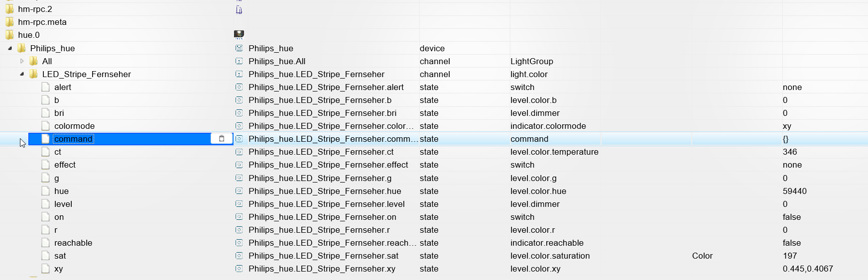Image resolution: width=868 pixels, height=280 pixels.
Task: Click the hm-rpc.2 device icon
Action: pyautogui.click(x=239, y=9)
